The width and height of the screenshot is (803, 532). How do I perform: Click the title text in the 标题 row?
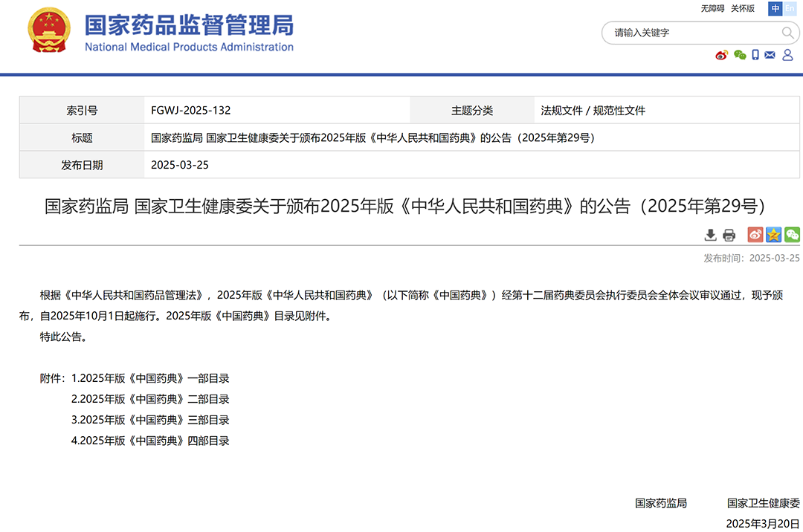373,138
